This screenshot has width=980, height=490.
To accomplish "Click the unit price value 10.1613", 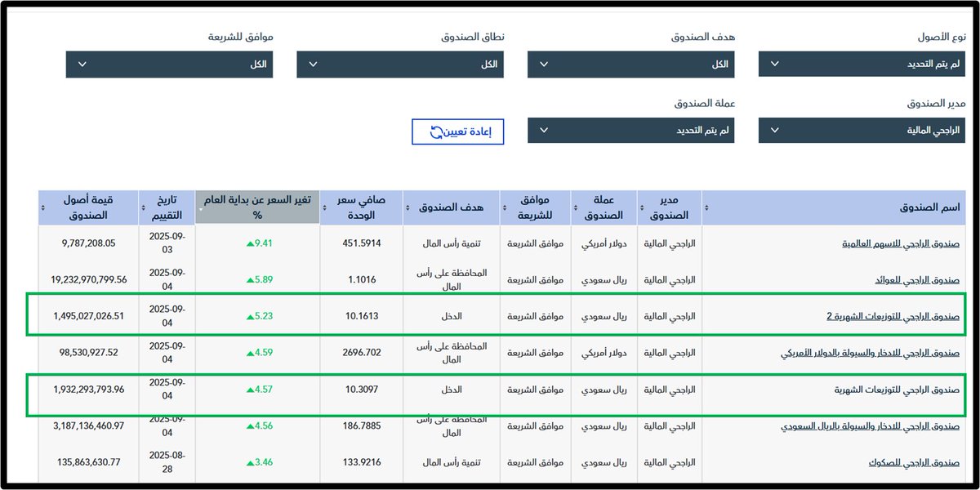I will point(361,315).
